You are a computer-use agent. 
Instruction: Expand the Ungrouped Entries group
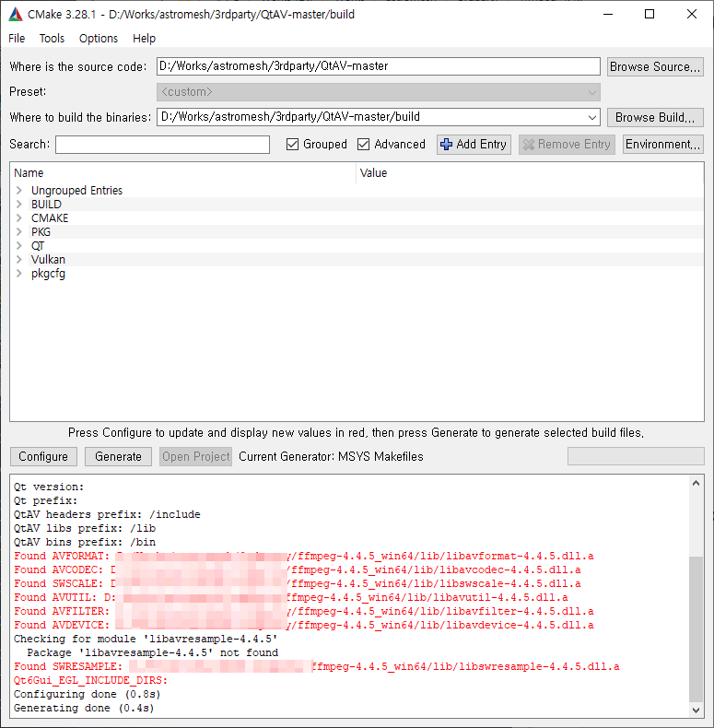click(19, 191)
